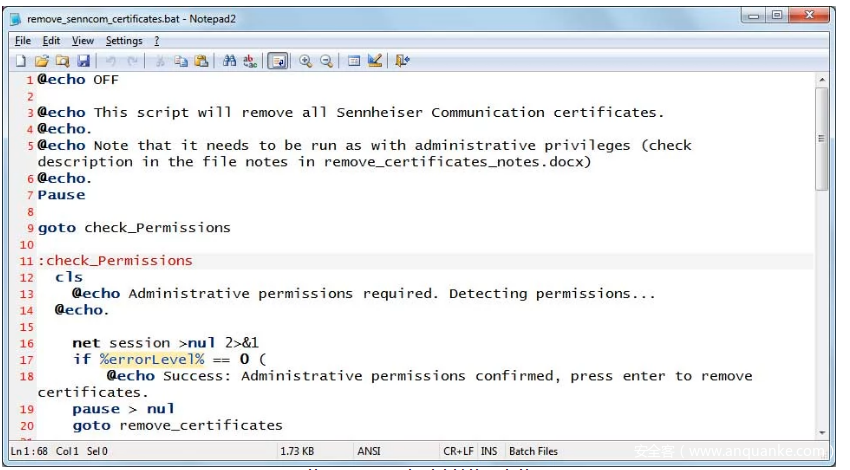
Task: Open the Settings menu
Action: coord(124,41)
